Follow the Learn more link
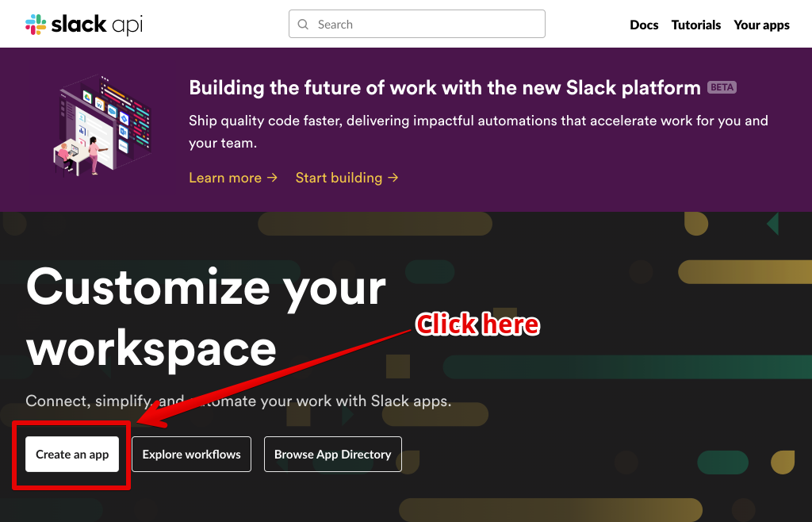Screen dimensions: 812x522 [233, 178]
